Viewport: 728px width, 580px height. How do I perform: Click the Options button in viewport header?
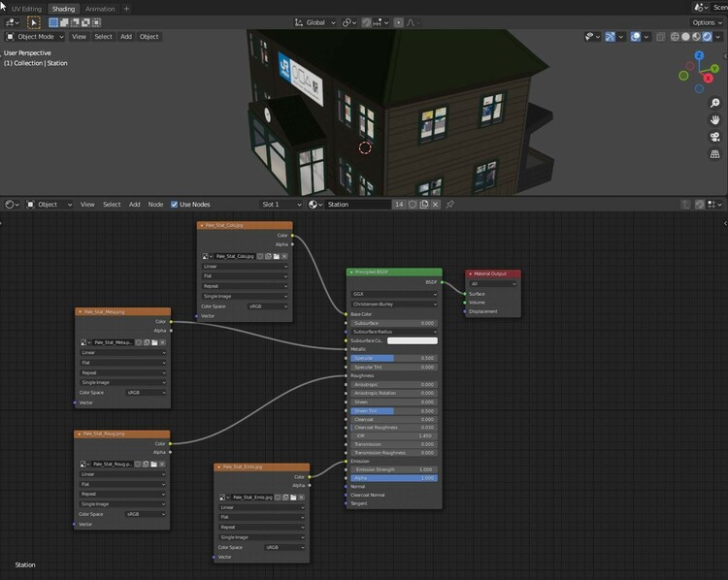point(706,22)
